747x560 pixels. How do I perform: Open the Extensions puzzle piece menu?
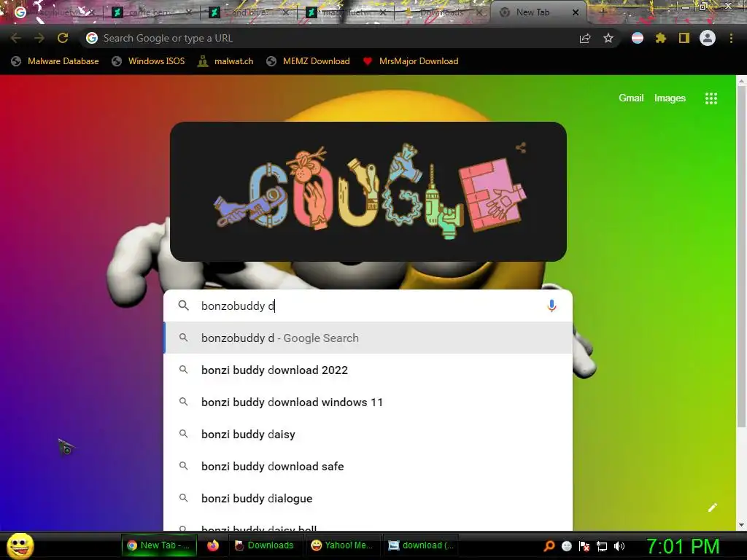(x=661, y=38)
